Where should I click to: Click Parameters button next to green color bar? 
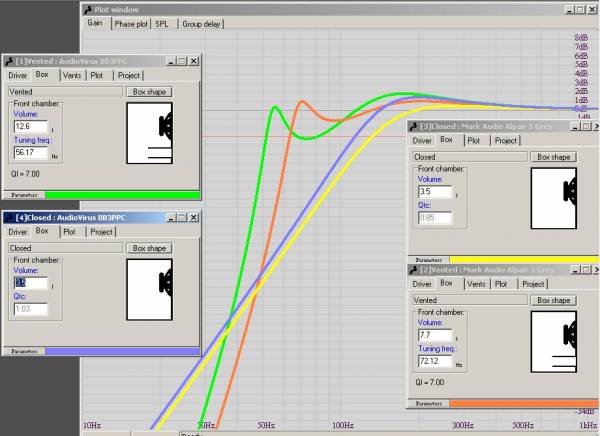[24, 195]
